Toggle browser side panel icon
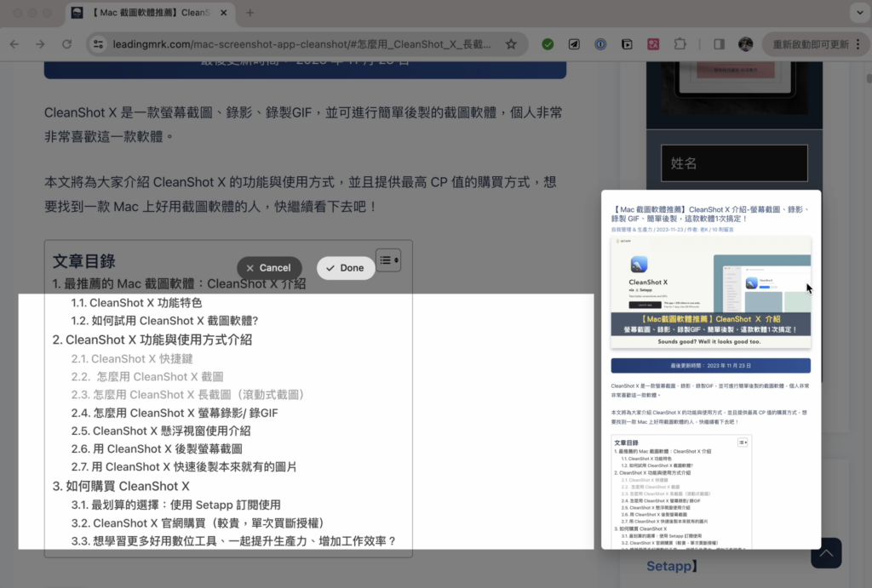 (x=719, y=44)
